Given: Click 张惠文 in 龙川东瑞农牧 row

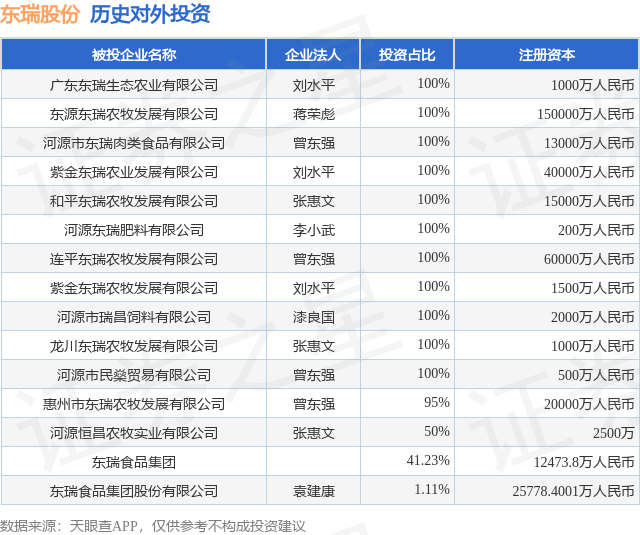Looking at the screenshot, I should [x=313, y=346].
